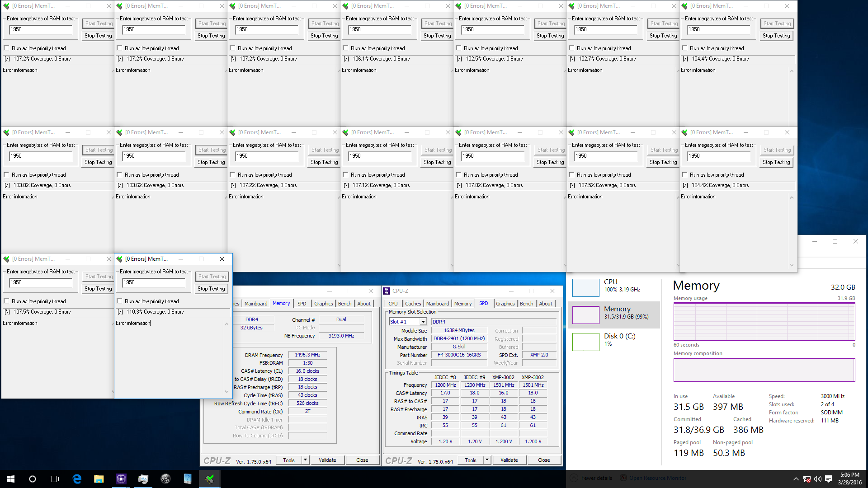This screenshot has width=868, height=488.
Task: Click Stop Testing in the 110.3% MemTest window
Action: (x=211, y=289)
